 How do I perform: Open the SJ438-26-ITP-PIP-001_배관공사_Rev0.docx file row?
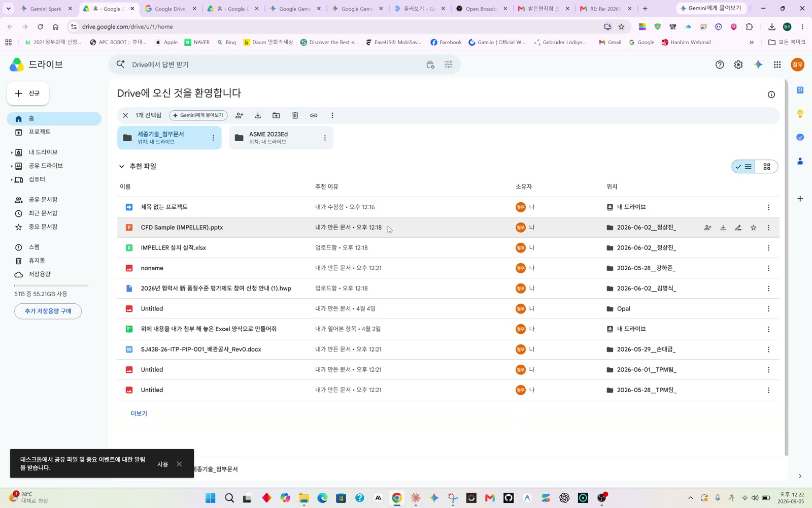[448, 350]
